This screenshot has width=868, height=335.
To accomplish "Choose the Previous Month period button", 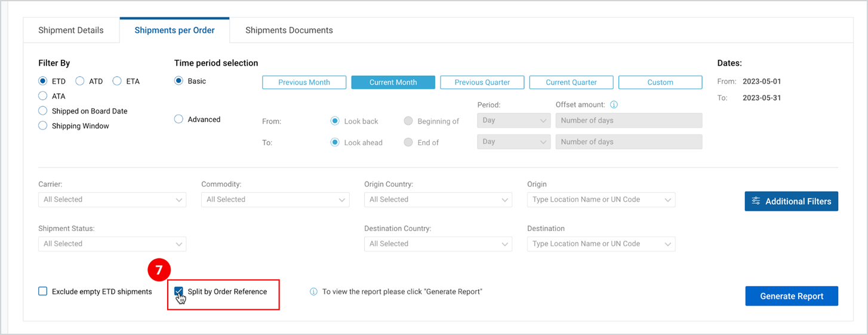I will tap(304, 82).
